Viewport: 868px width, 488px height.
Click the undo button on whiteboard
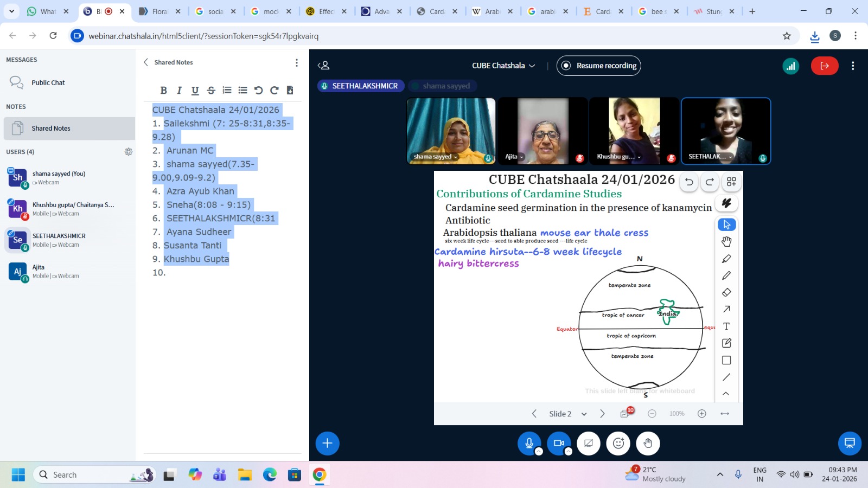pos(689,182)
